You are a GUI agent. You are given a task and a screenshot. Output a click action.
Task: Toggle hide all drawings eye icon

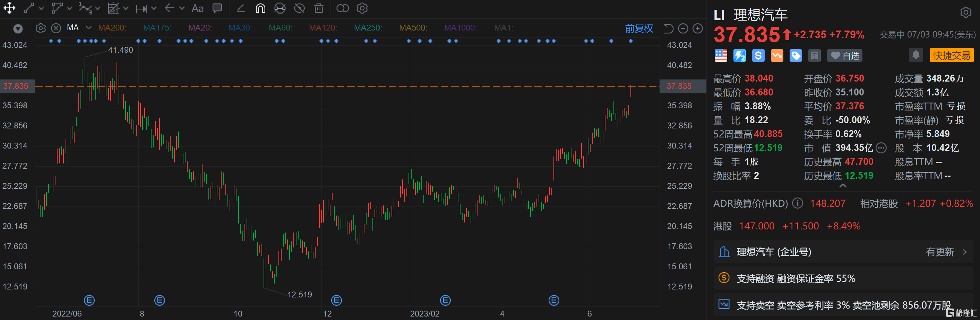(299, 8)
